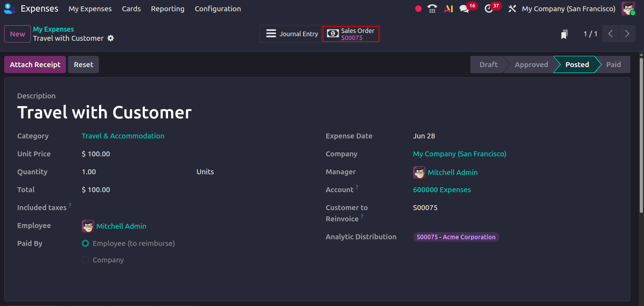The image size is (644, 306).
Task: Open the Expenses app home icon
Action: coord(9,8)
